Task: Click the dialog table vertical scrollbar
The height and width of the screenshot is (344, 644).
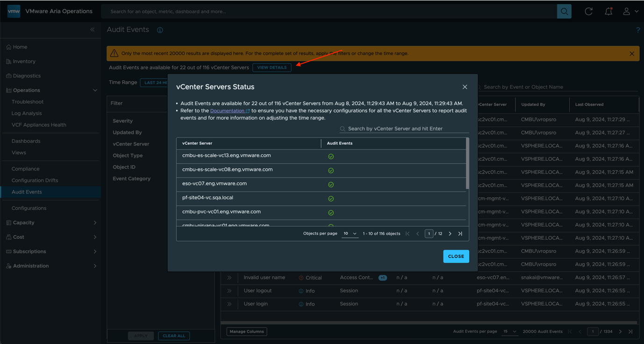Action: click(467, 164)
